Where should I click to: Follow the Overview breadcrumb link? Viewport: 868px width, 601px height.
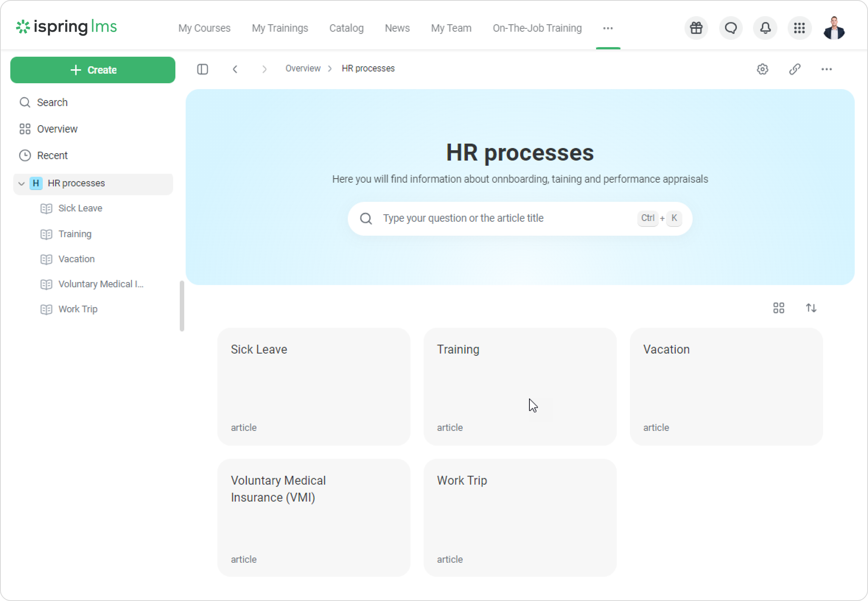(303, 68)
